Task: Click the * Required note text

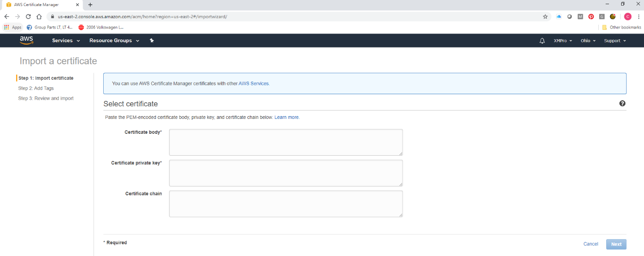Action: point(115,242)
